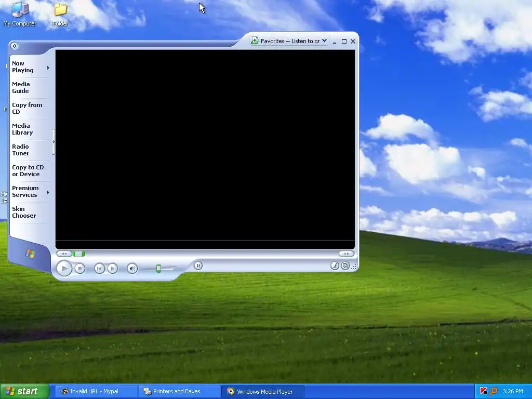
Task: Select the My Computer desktop icon
Action: pos(20,14)
